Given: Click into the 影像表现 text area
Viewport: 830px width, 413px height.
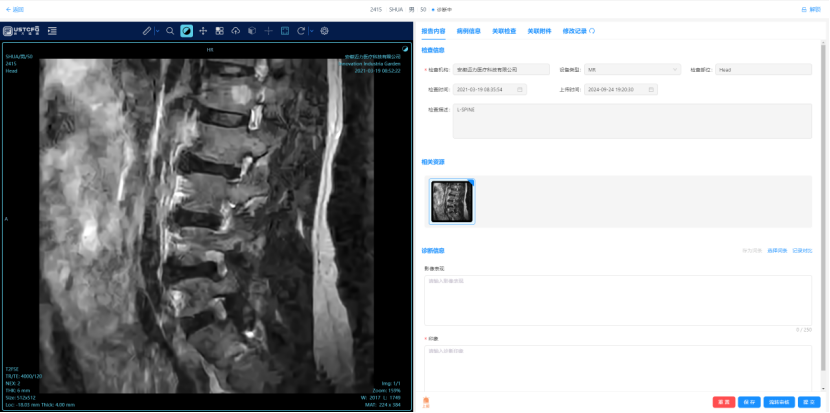Looking at the screenshot, I should [617, 299].
